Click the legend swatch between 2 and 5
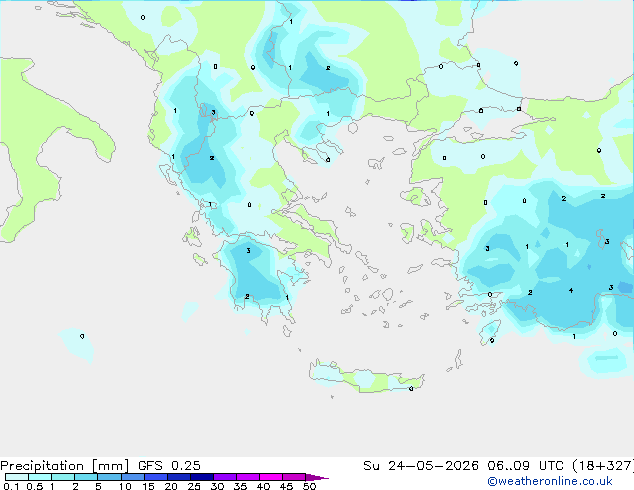Screen dimensions: 634x490 pos(86,477)
